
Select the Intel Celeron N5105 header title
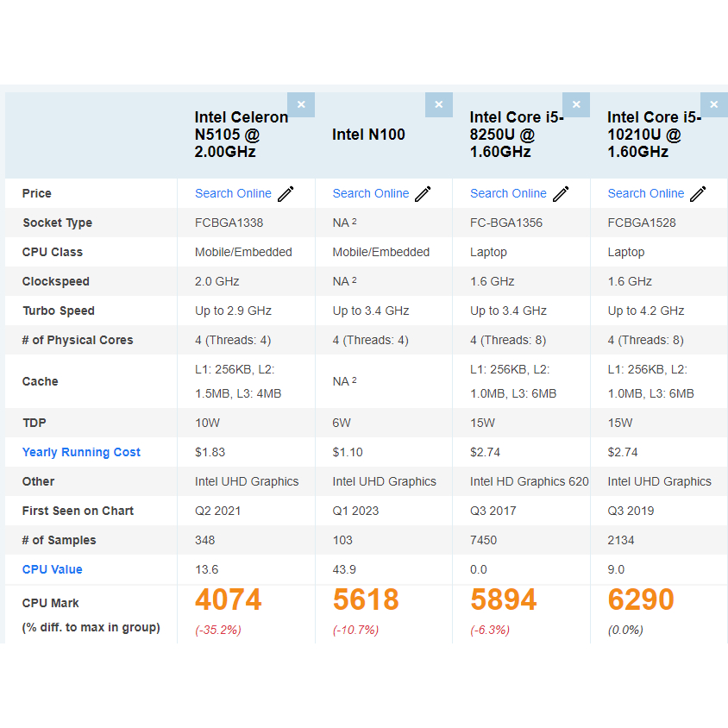point(242,135)
